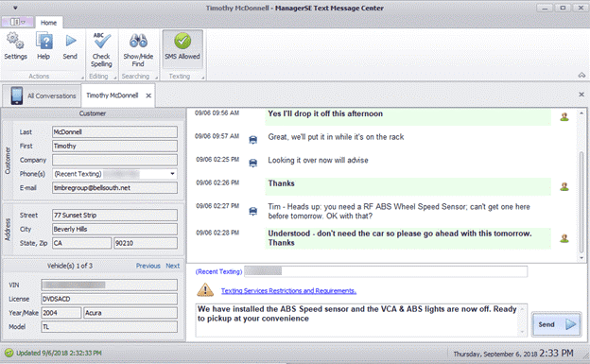The height and width of the screenshot is (364, 590).
Task: Click the yellow warning triangle icon
Action: point(205,290)
